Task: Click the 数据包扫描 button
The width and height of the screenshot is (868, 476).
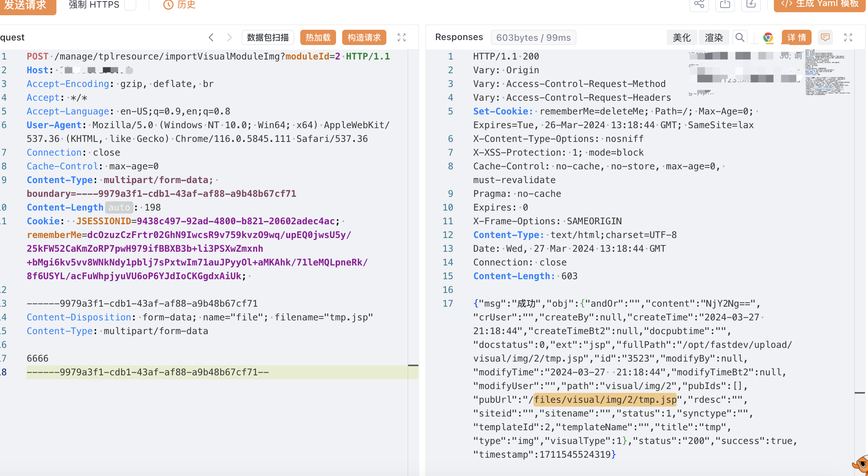Action: 268,37
